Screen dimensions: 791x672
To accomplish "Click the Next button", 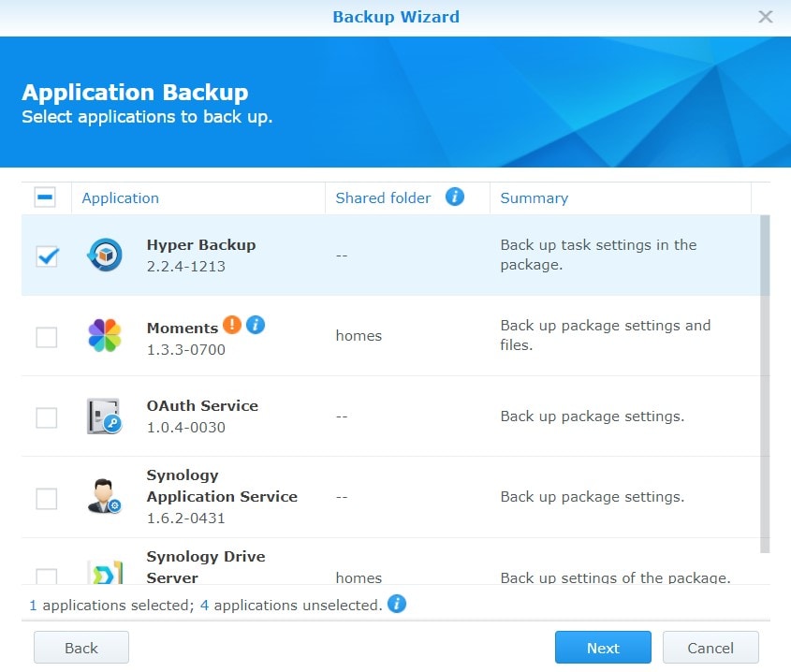I will click(603, 648).
